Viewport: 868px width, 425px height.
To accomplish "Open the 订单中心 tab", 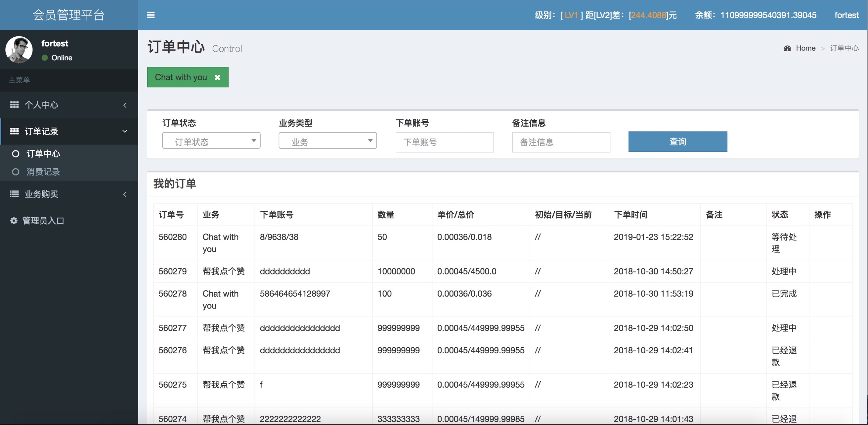I will point(43,153).
